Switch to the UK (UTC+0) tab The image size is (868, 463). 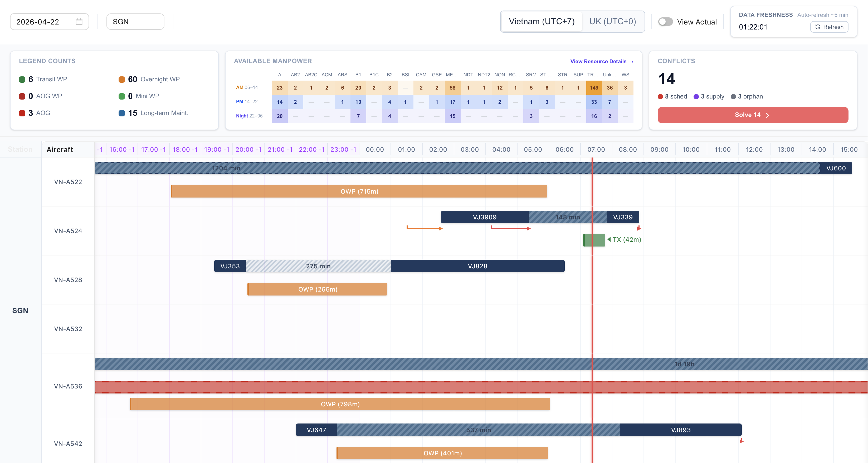(613, 21)
